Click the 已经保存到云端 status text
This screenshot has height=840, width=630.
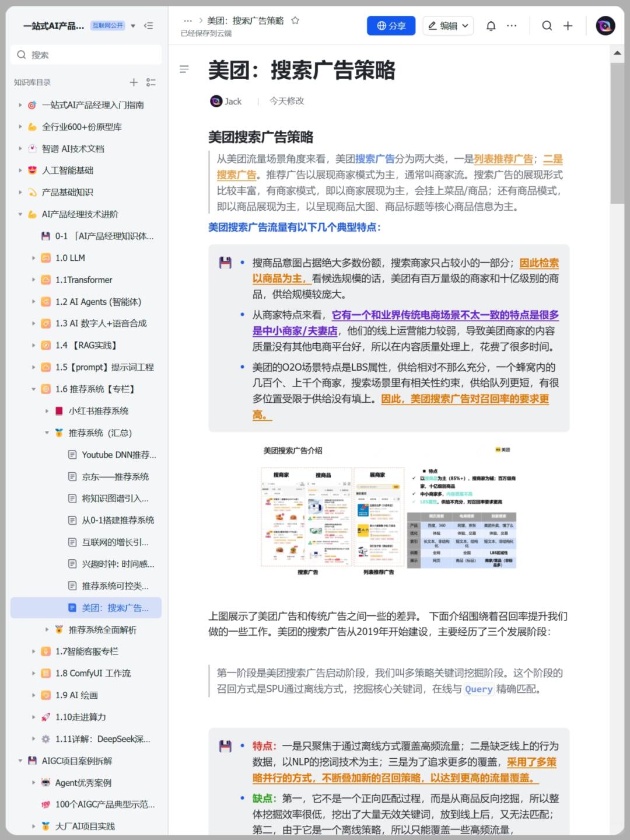point(206,33)
